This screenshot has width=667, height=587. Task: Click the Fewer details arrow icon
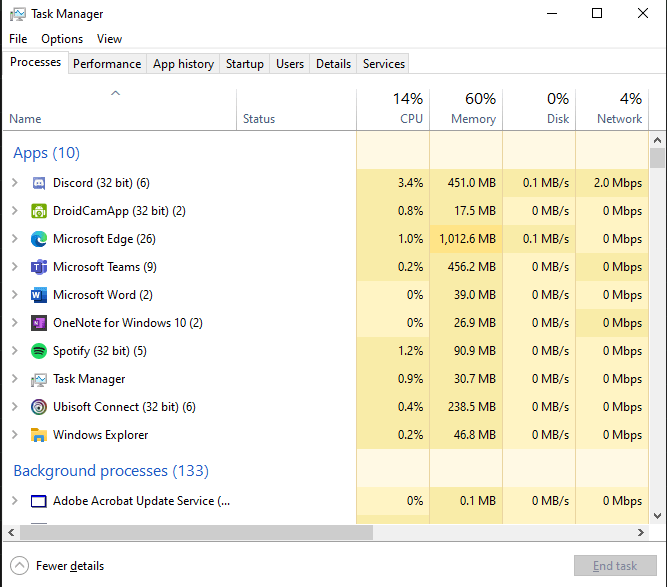pos(19,566)
